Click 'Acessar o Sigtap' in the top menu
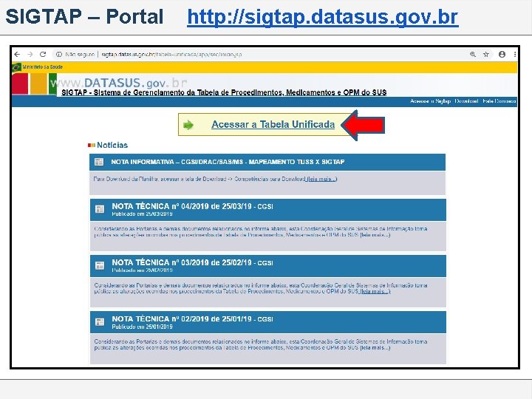532x399 pixels. tap(430, 101)
